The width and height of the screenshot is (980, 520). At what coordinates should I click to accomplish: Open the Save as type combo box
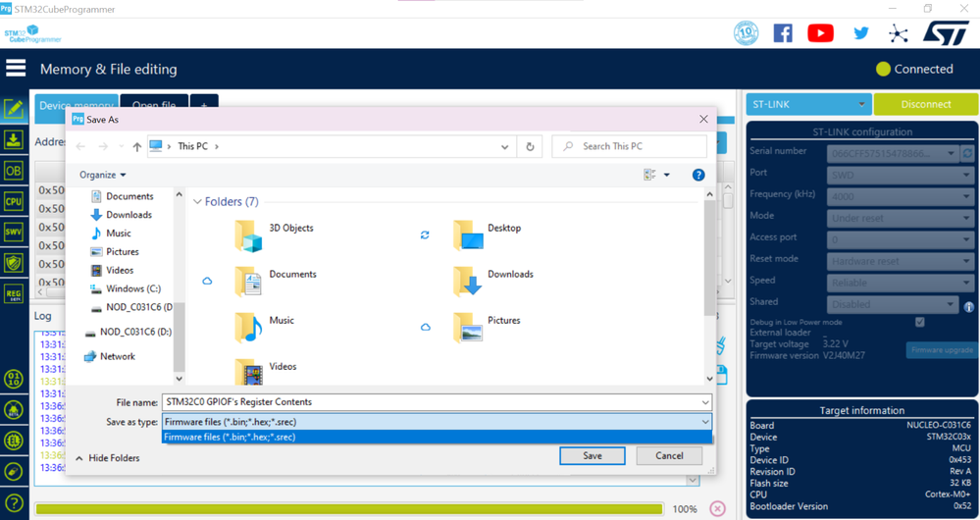point(437,422)
